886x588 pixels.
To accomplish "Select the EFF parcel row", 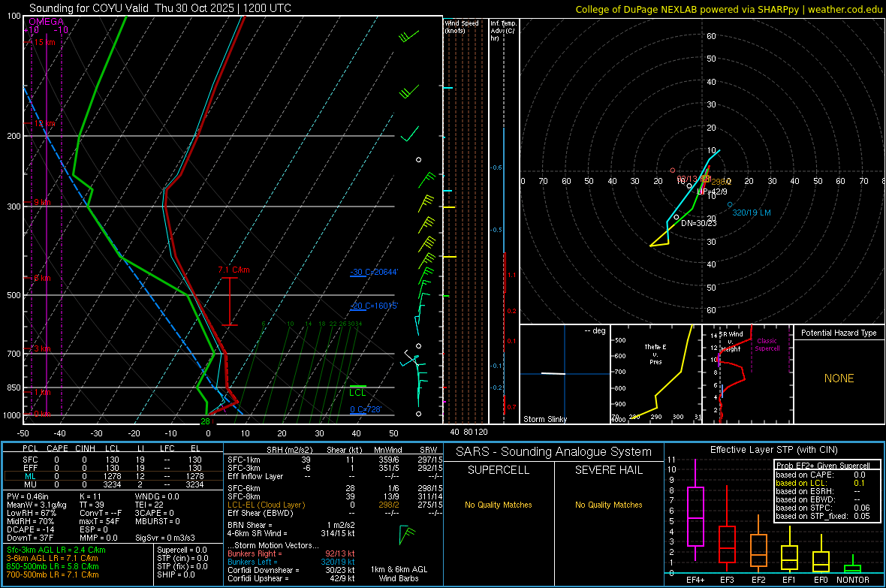I will [113, 468].
